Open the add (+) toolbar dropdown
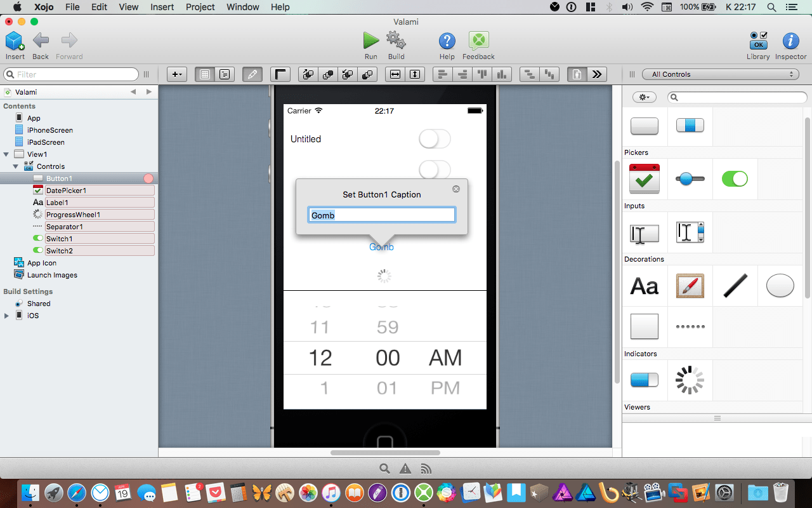Image resolution: width=812 pixels, height=508 pixels. (177, 74)
